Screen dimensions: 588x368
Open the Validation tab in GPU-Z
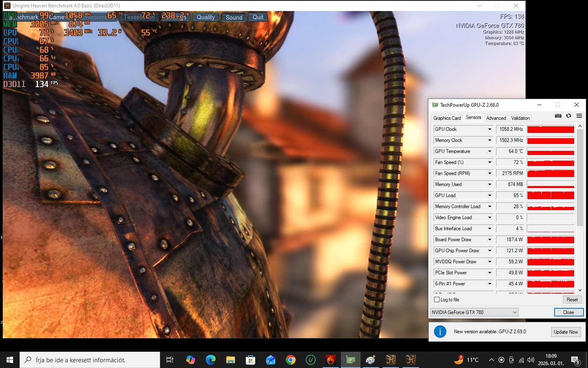point(520,118)
